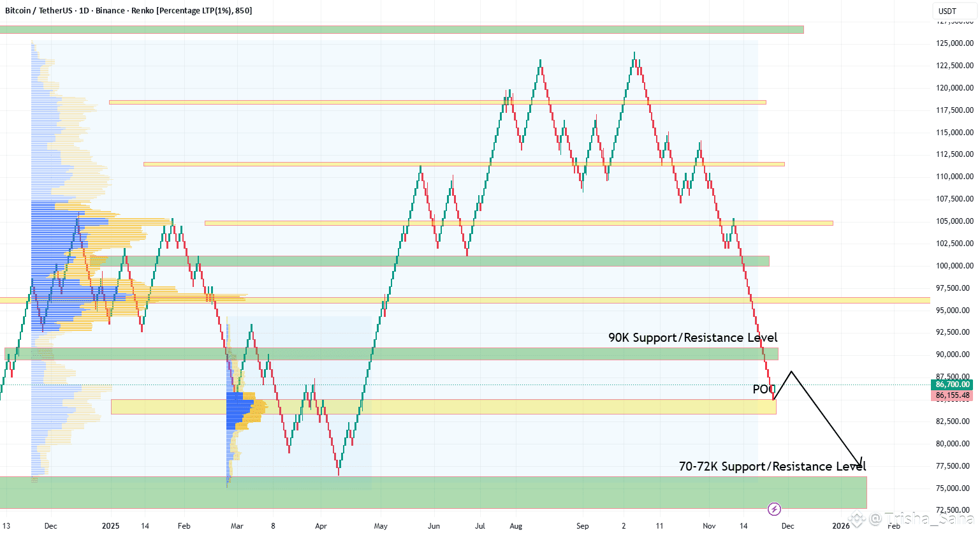Select the 90K Support/Resistance Level text
The width and height of the screenshot is (980, 535).
tap(692, 337)
